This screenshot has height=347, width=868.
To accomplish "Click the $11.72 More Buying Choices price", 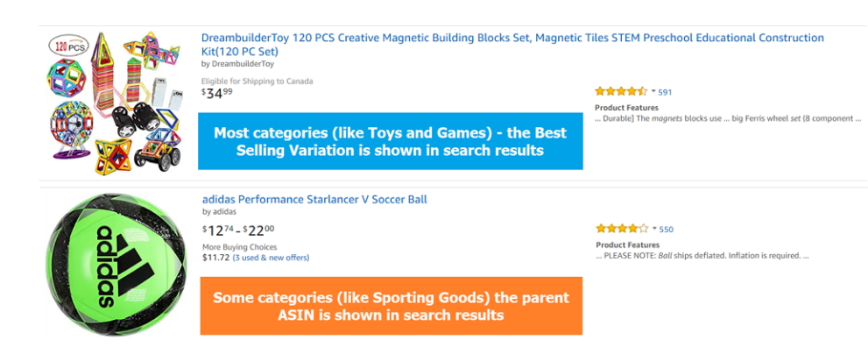I will click(215, 258).
